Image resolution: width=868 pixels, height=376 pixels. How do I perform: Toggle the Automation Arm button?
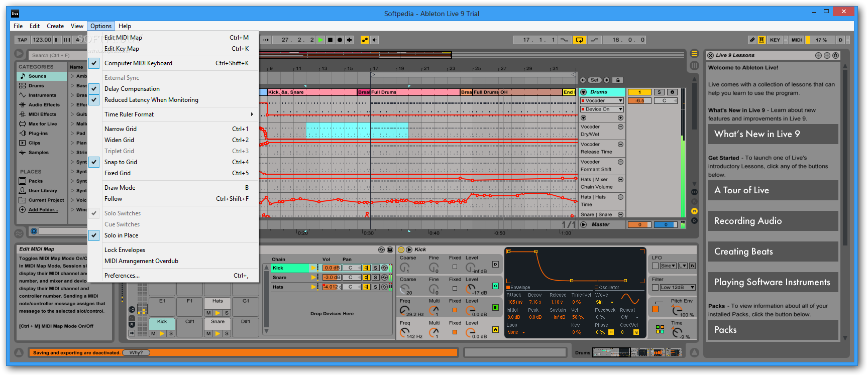coord(365,40)
